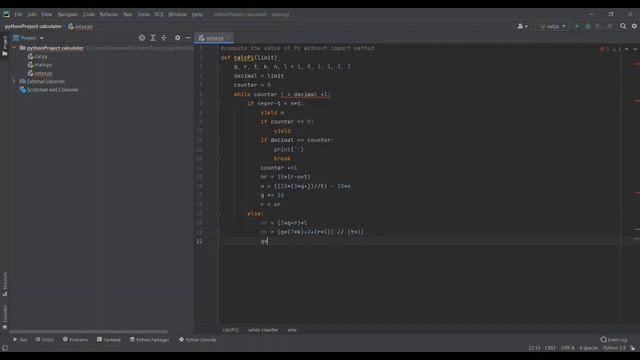Click the open editor file tab

click(x=213, y=38)
